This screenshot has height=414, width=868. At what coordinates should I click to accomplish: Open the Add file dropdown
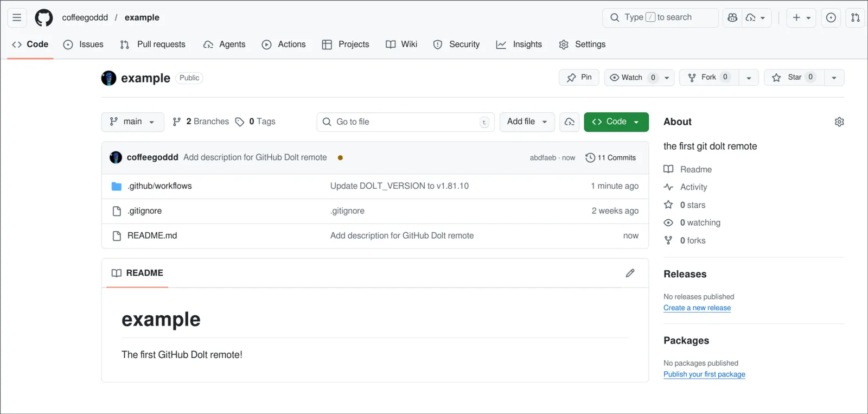[x=527, y=122]
